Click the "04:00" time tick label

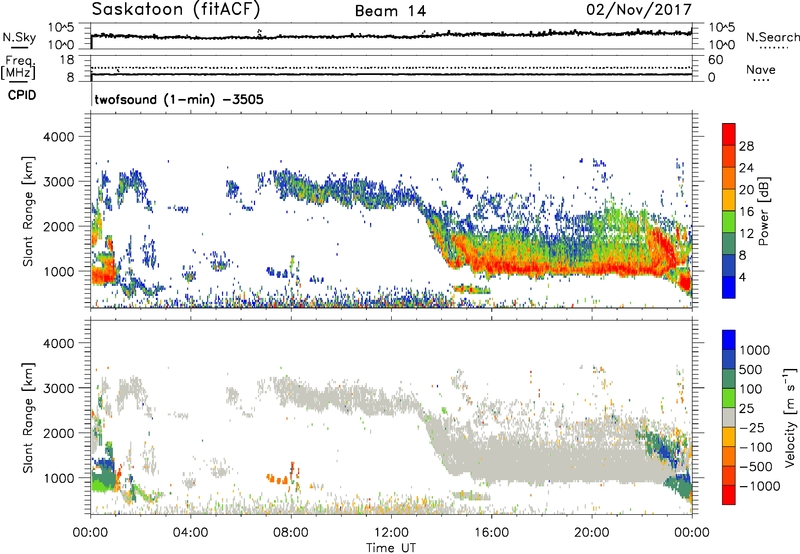click(x=190, y=533)
